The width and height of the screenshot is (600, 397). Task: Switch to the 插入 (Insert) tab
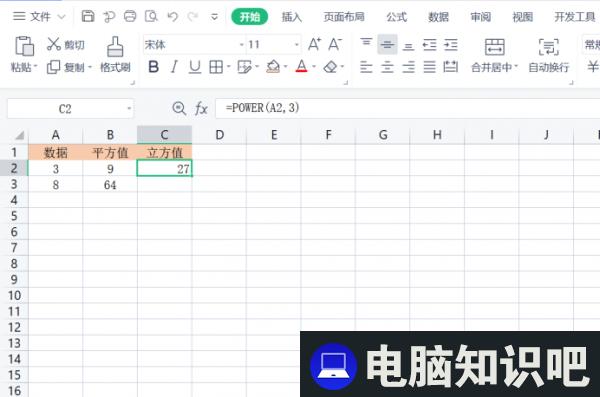coord(292,17)
